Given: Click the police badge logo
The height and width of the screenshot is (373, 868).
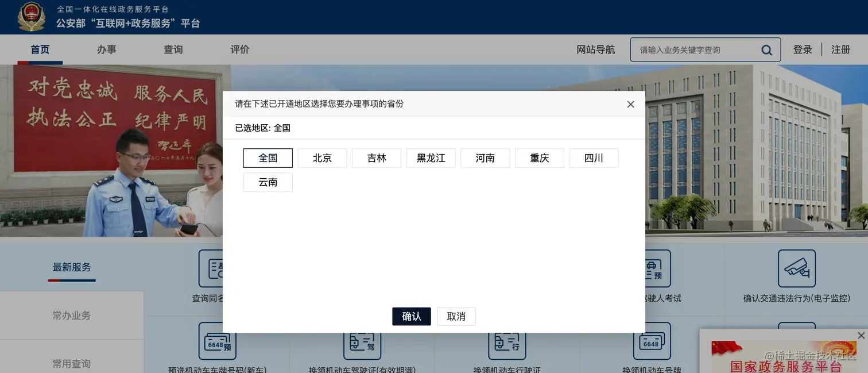Looking at the screenshot, I should click(31, 17).
